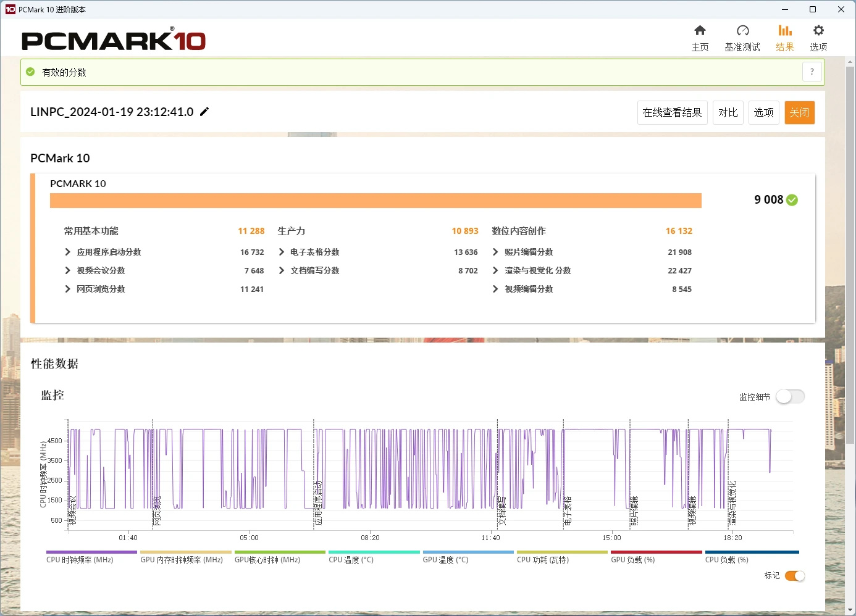Select the 结果 bar chart icon
The image size is (856, 616).
[785, 30]
